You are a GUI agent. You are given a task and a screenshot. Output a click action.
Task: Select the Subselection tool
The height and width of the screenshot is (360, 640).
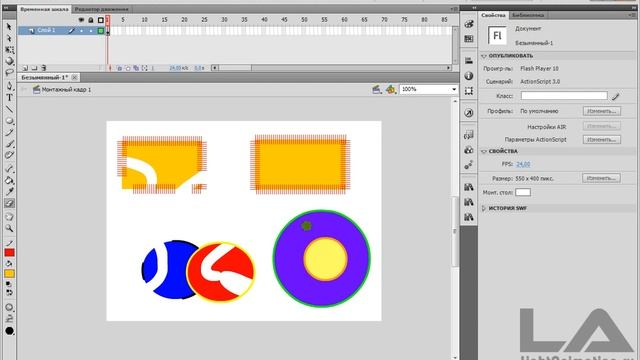tap(9, 38)
